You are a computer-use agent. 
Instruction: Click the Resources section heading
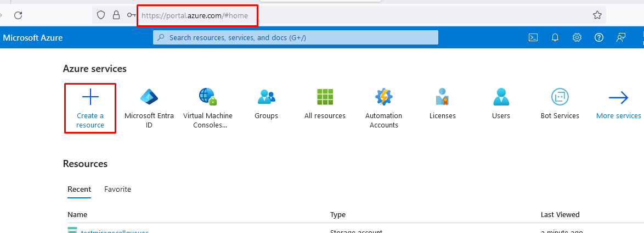[x=85, y=164]
